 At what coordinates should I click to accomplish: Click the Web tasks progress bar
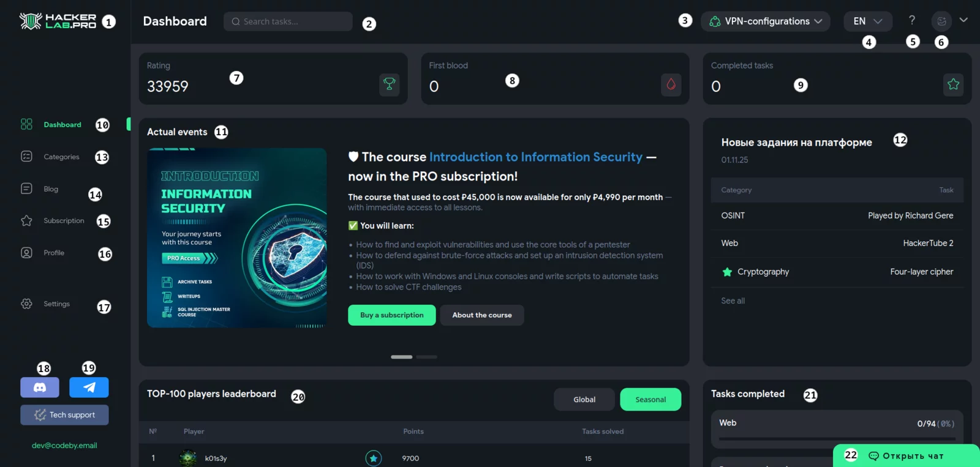click(x=837, y=439)
